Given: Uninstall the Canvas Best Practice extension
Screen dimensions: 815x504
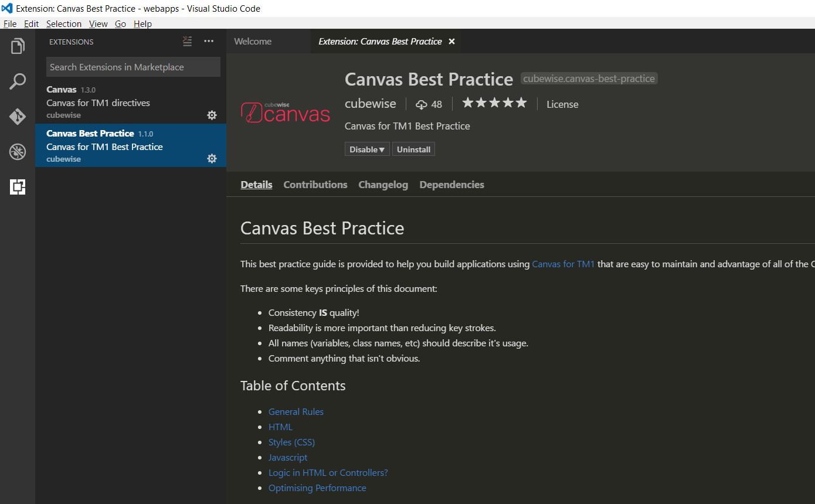Looking at the screenshot, I should (x=413, y=149).
